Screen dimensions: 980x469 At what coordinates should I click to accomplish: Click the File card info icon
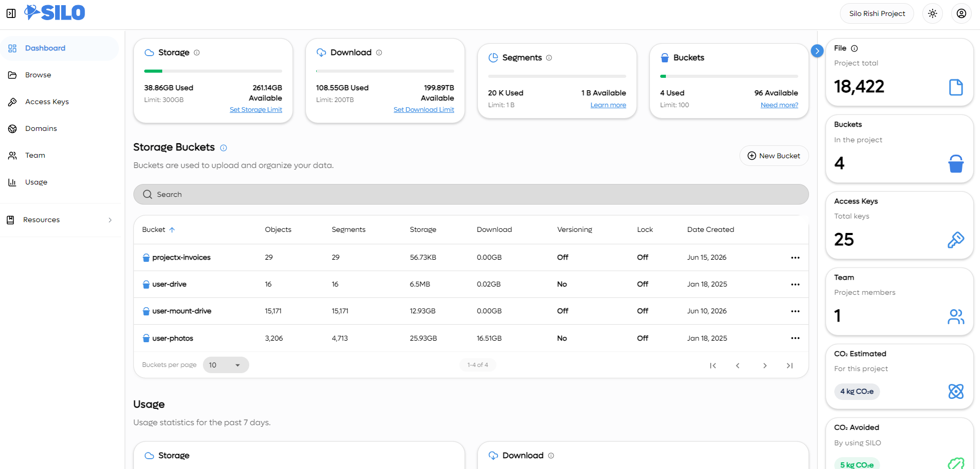pyautogui.click(x=854, y=48)
